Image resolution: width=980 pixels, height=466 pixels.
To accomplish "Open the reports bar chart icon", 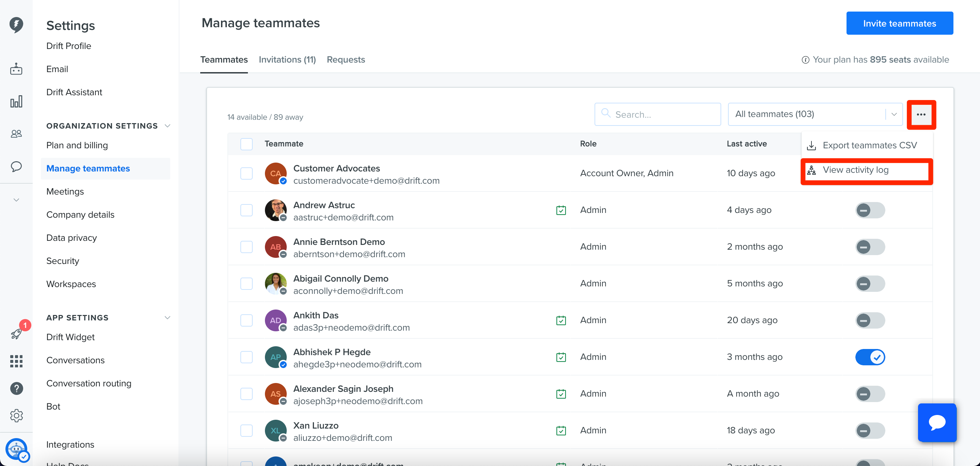I will click(16, 101).
